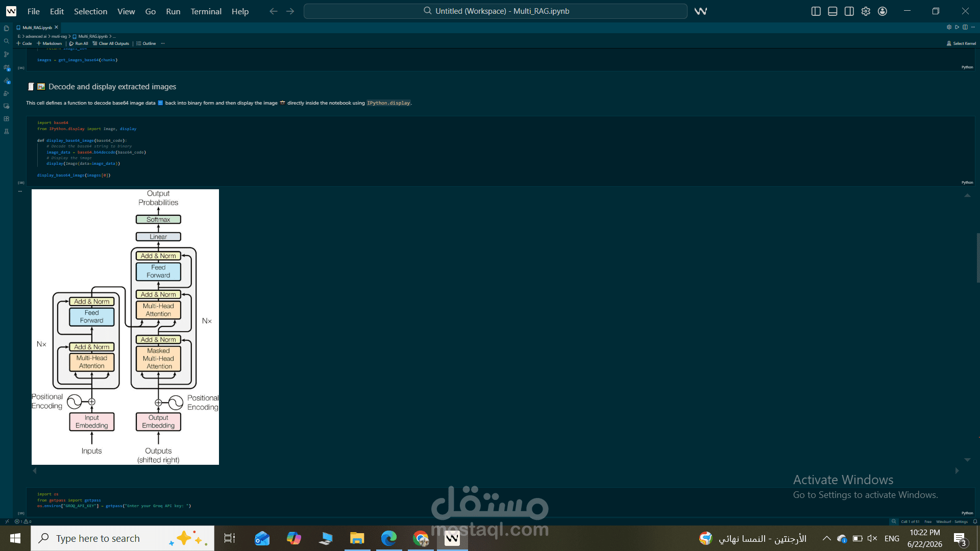The height and width of the screenshot is (551, 980).
Task: Open the Help menu
Action: coord(240,11)
